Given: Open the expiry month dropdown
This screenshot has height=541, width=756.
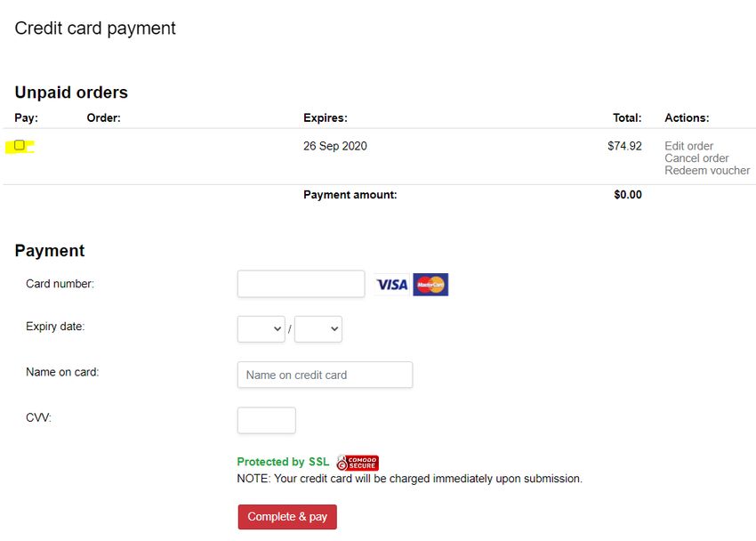Looking at the screenshot, I should (x=261, y=329).
